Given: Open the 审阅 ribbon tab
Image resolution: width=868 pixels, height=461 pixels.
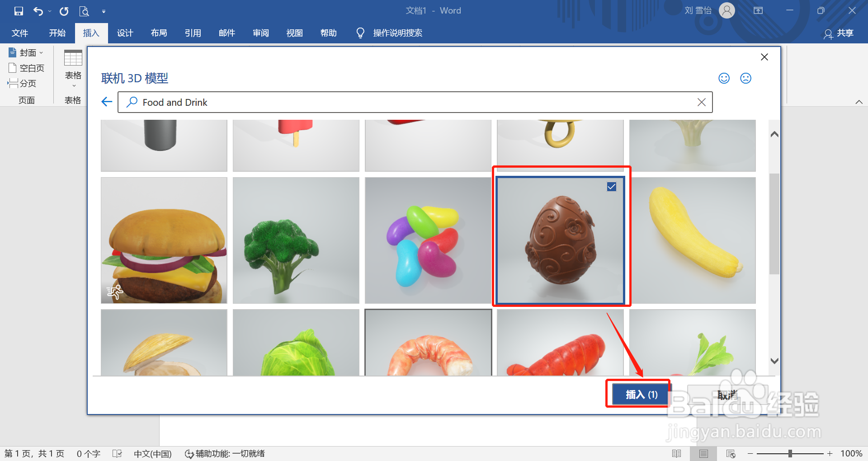Looking at the screenshot, I should pos(260,33).
